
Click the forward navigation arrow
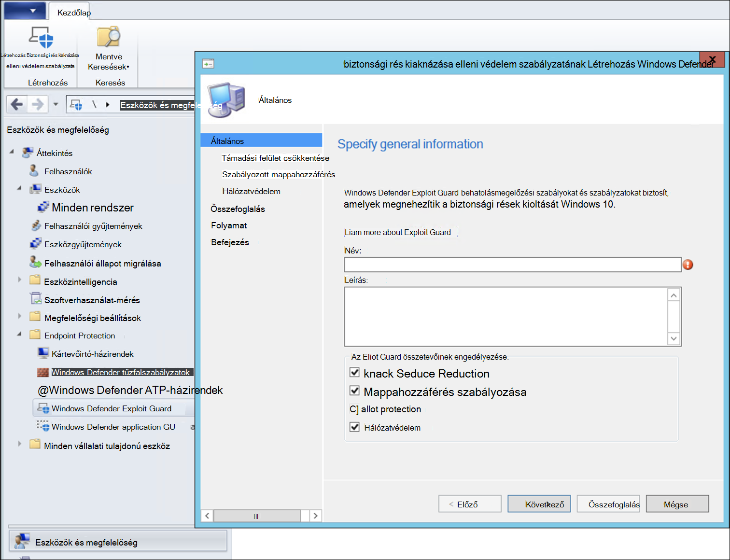click(37, 104)
